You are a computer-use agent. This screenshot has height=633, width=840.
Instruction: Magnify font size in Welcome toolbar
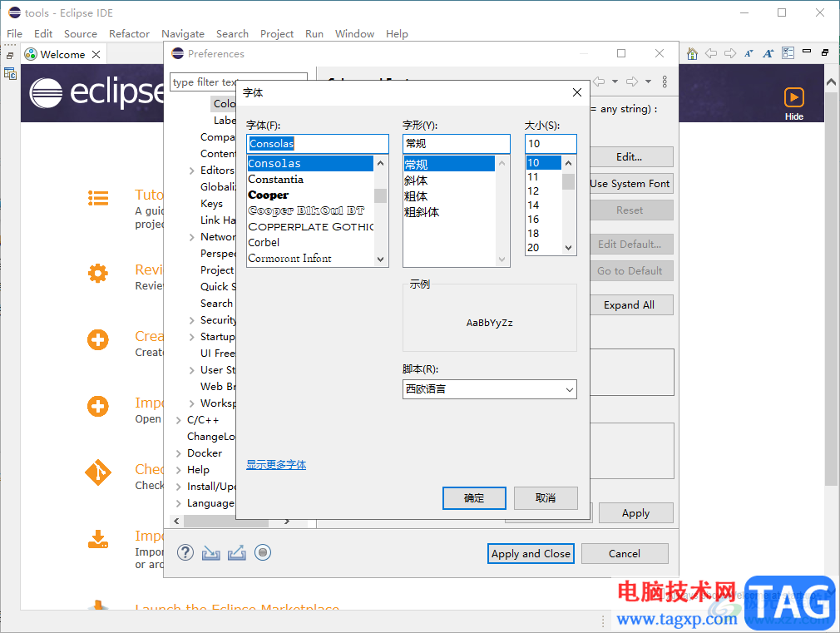click(x=768, y=53)
